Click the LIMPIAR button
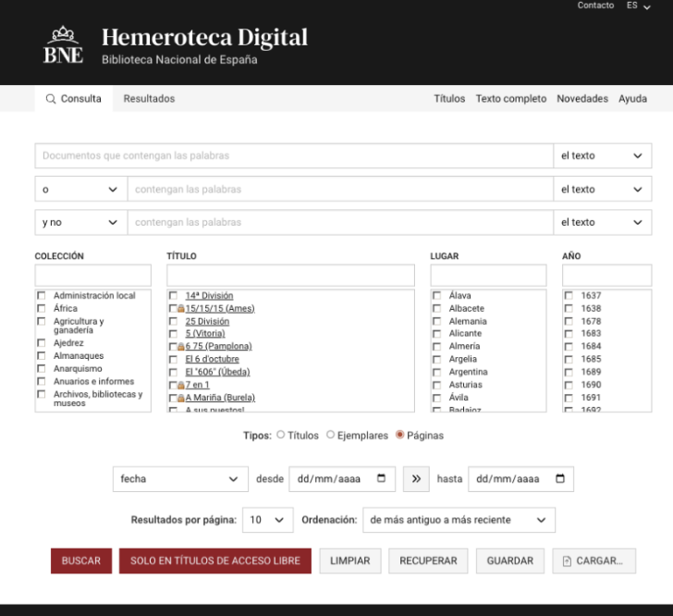The image size is (673, 616). coord(349,561)
